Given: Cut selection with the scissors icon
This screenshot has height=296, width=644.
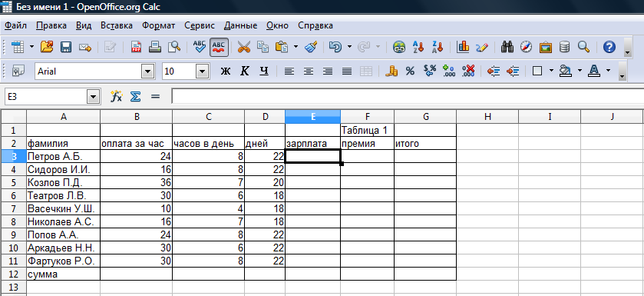Looking at the screenshot, I should pos(244,47).
